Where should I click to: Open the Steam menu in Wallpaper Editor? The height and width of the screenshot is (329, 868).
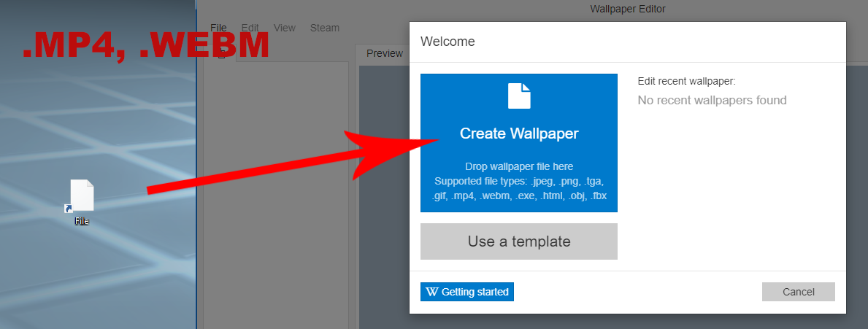324,28
